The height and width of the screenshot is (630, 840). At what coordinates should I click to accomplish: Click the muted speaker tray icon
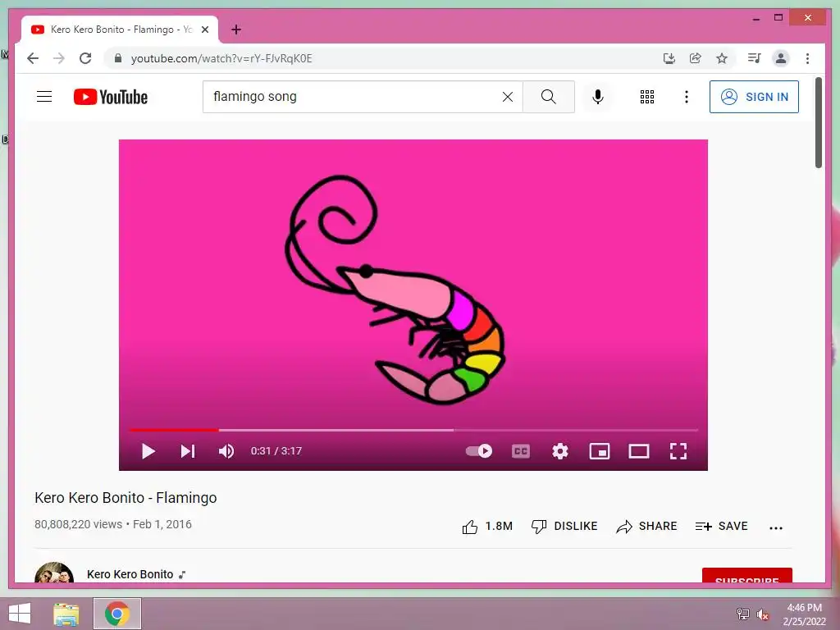pos(763,614)
